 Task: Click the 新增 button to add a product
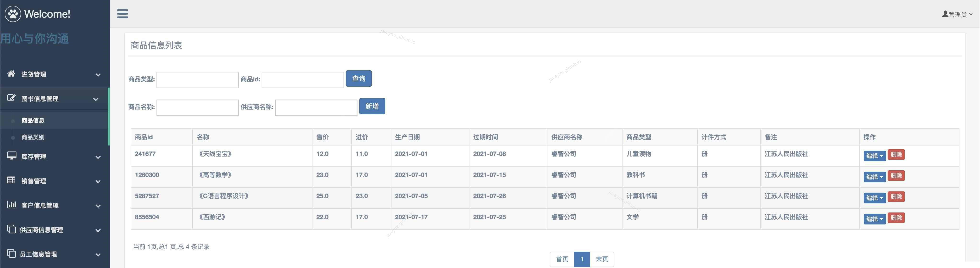click(x=372, y=106)
